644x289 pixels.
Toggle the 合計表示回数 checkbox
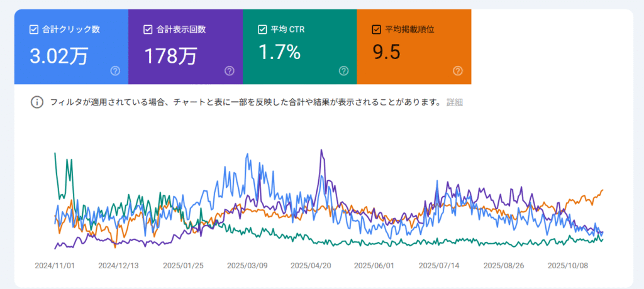pos(148,29)
